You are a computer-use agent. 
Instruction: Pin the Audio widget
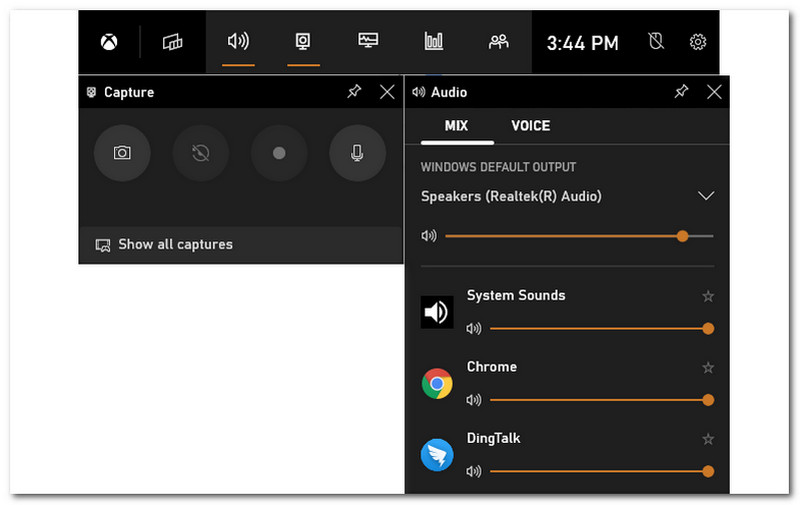click(x=681, y=92)
